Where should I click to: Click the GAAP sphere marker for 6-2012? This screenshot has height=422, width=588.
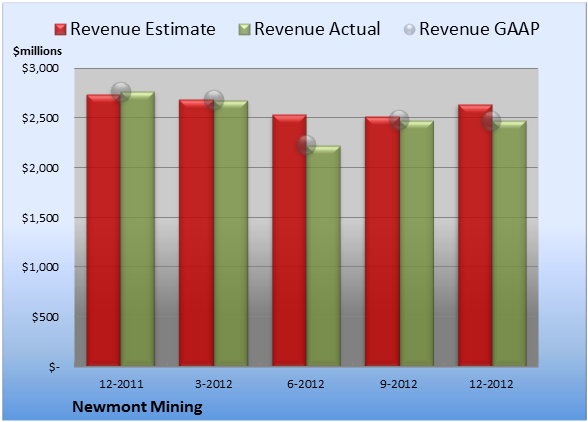306,144
